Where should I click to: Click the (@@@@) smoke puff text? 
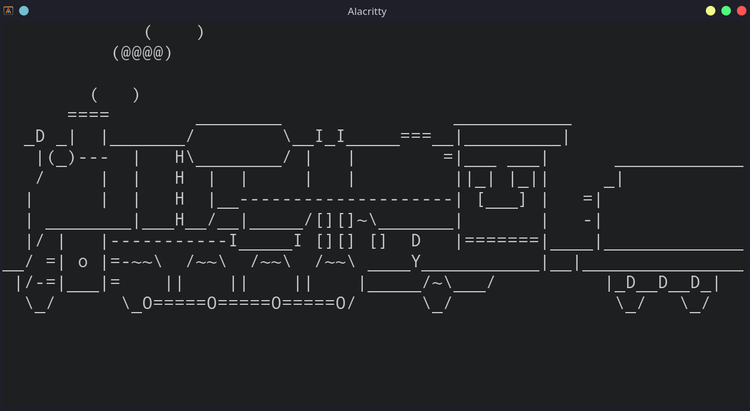(x=142, y=53)
